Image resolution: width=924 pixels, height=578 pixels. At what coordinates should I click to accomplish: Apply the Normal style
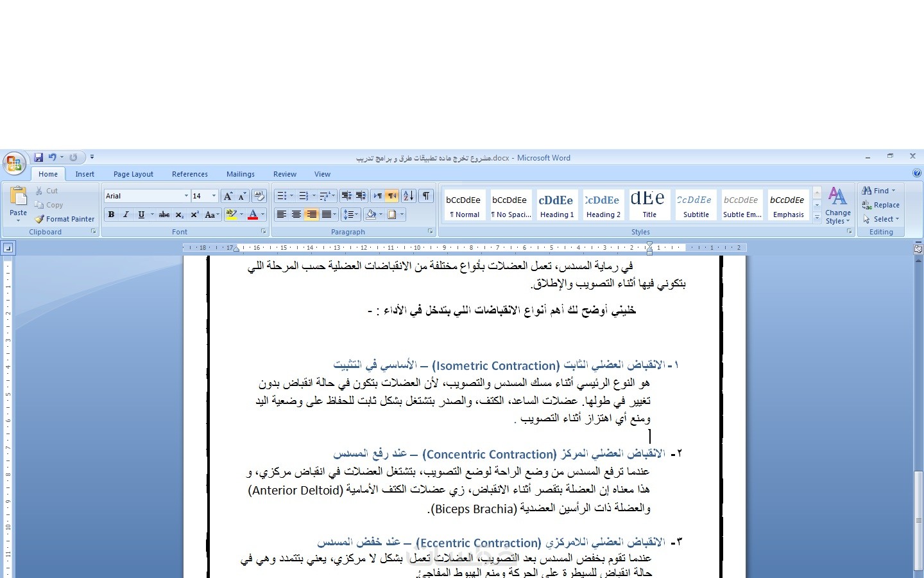464,205
